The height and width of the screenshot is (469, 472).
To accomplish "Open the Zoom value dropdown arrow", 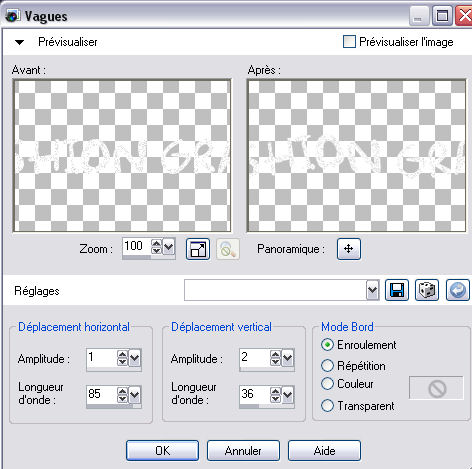I will [169, 247].
